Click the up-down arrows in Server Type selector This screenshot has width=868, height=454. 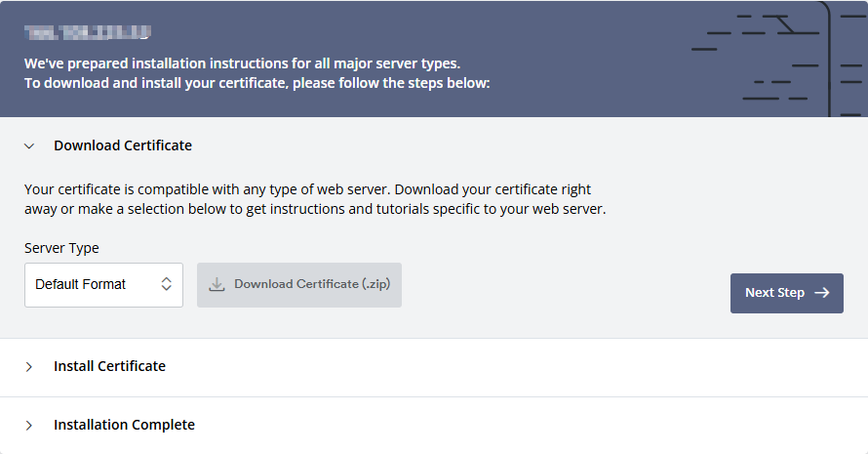point(166,284)
